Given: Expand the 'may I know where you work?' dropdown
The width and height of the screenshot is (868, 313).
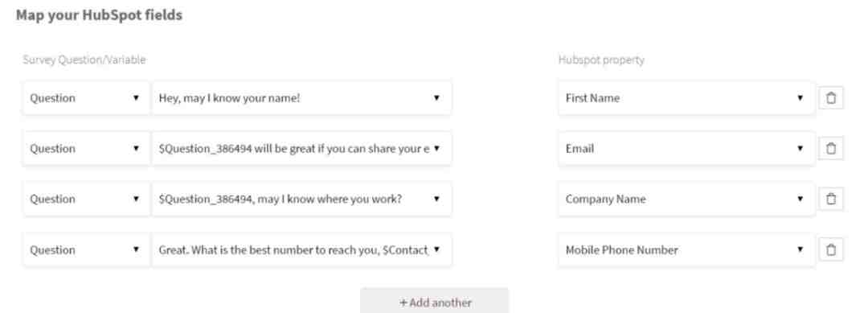Looking at the screenshot, I should point(301,199).
